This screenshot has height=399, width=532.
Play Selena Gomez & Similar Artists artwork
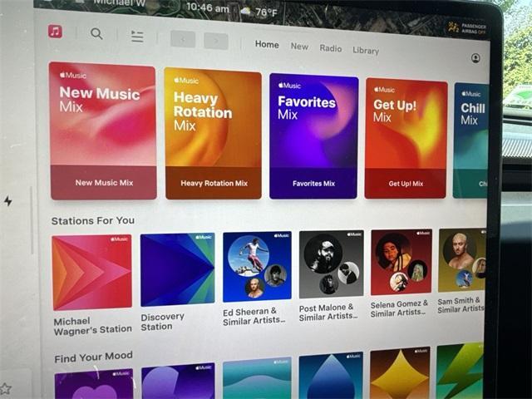point(401,262)
